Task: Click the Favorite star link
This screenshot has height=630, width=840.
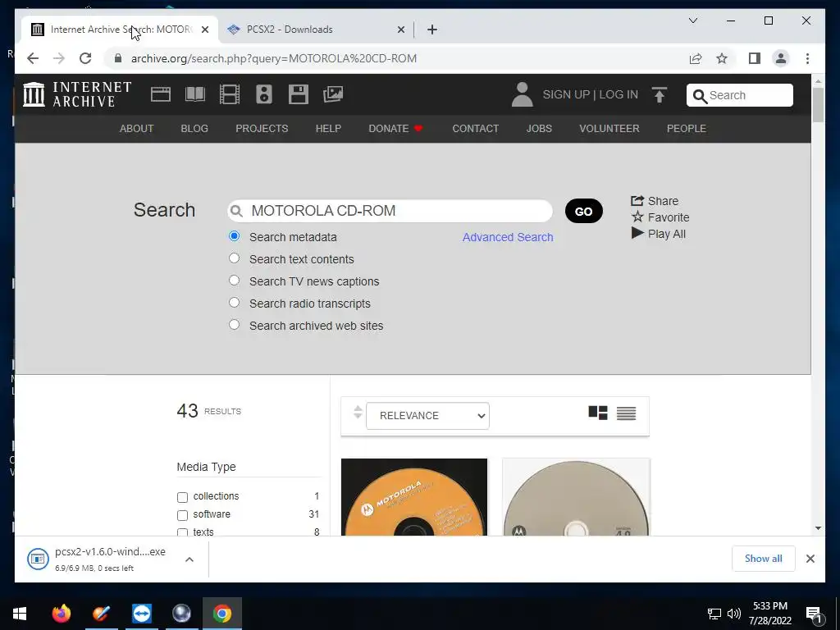Action: pyautogui.click(x=660, y=217)
